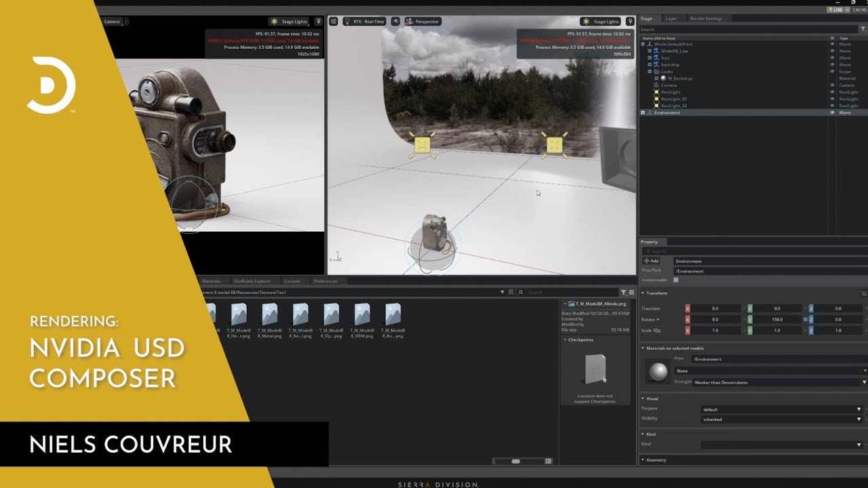Open the Purpose dropdown

click(781, 409)
